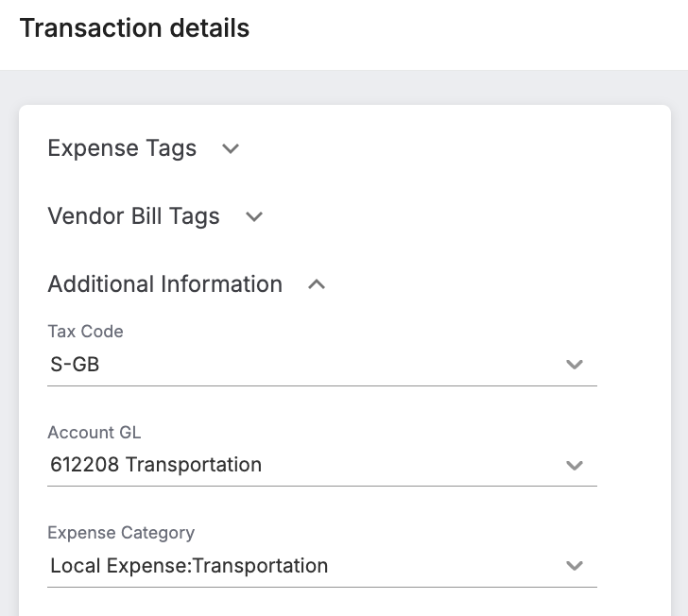Click the gray strip beneath the page header
This screenshot has height=616, width=688.
[x=344, y=87]
